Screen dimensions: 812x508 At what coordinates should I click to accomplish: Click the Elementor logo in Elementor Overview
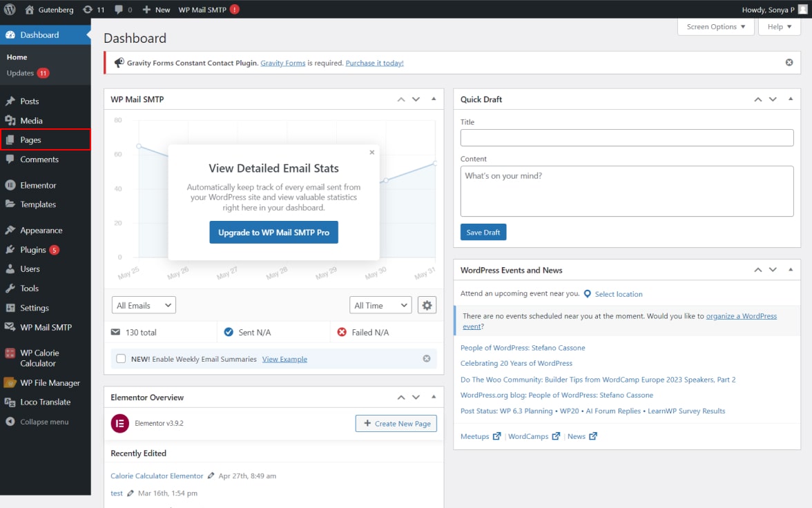coord(119,423)
